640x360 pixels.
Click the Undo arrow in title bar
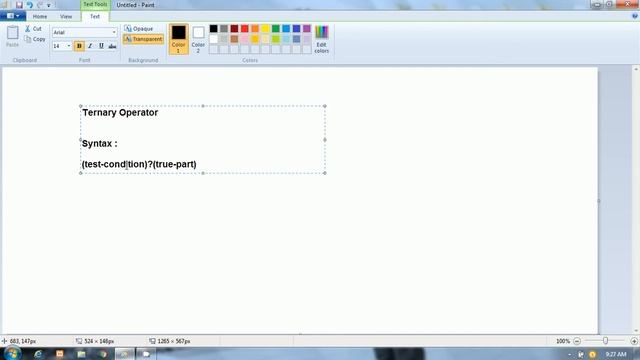pos(29,5)
